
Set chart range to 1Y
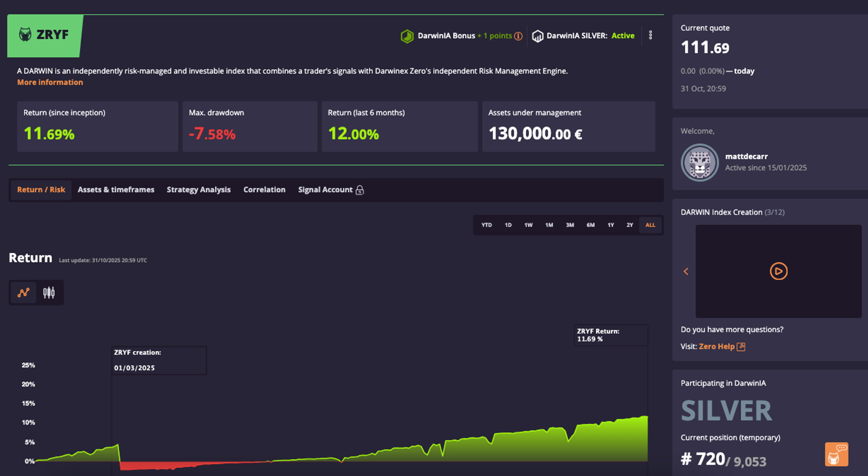[x=611, y=225]
